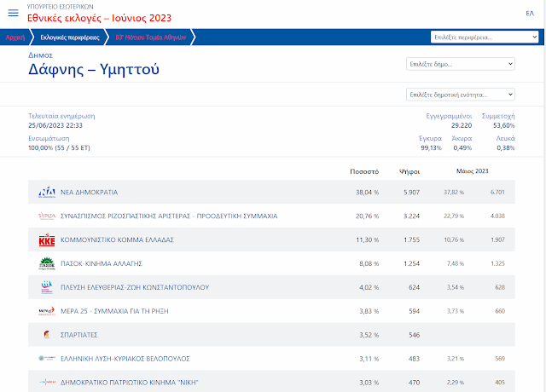Screen dimensions: 546x392
Task: Click ΠΛΕΥΣΗ ΕΛΕΥΘΕΡΙΑΣ-ΖΩΗ ΚΩΝΣΤΑΝΤΟΠΟΥΛΟΥ party name
Action: [x=135, y=287]
